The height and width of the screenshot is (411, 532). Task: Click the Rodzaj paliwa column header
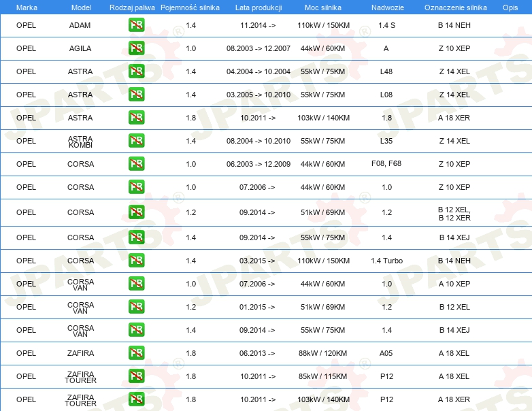click(132, 7)
